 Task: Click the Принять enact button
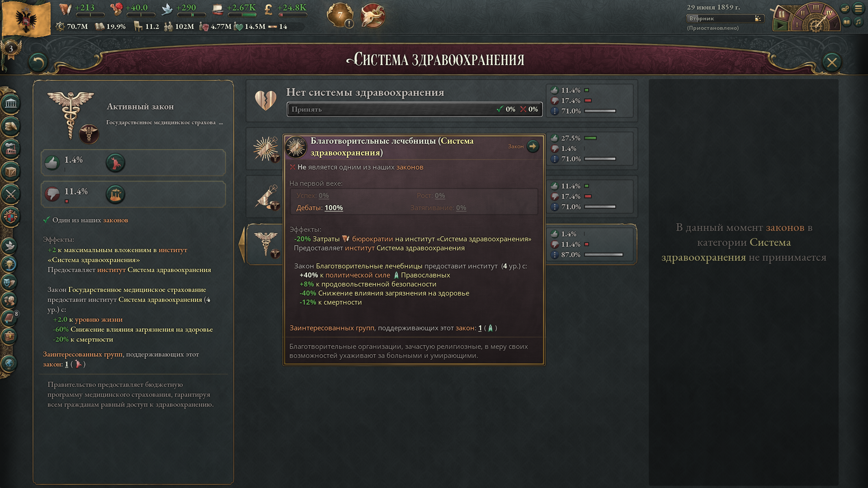[415, 109]
